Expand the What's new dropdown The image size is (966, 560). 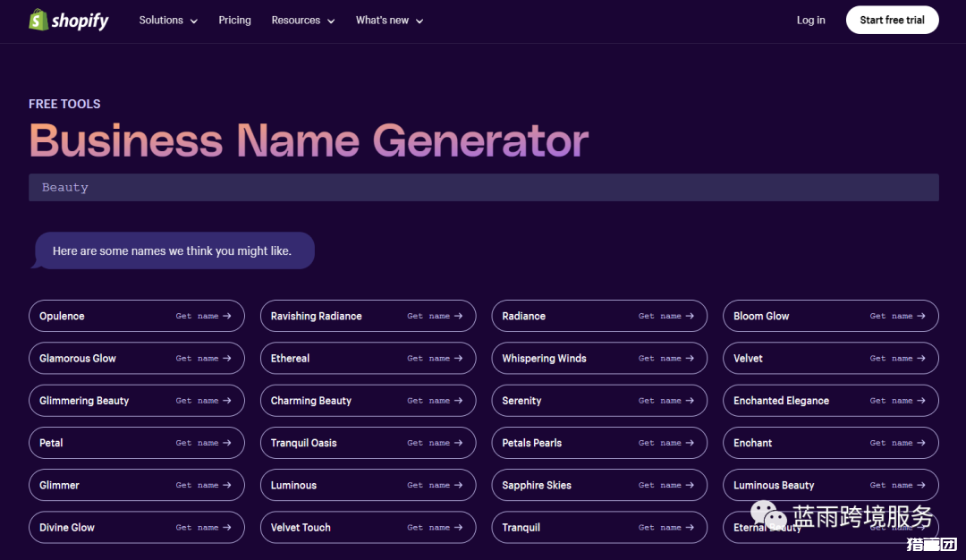tap(389, 20)
